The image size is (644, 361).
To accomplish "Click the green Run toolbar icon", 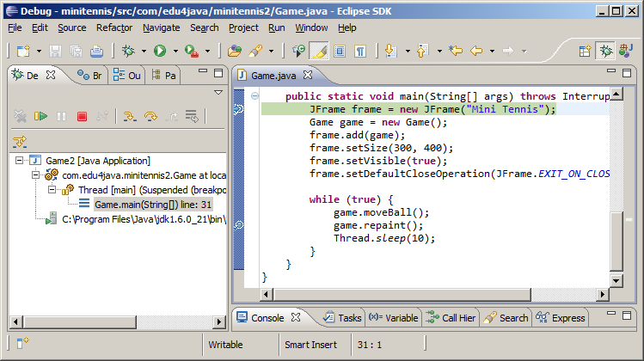I will click(x=160, y=51).
